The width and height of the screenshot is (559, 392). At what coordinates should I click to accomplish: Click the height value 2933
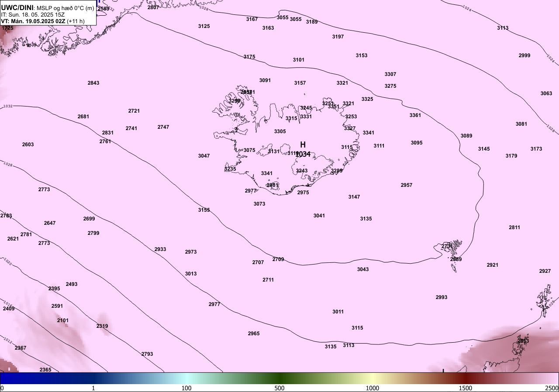click(160, 249)
